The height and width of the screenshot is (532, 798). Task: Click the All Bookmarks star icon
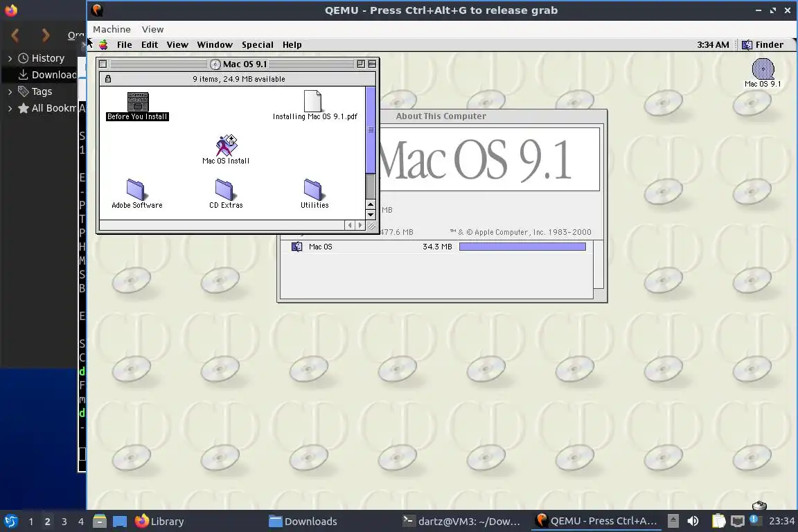[x=23, y=108]
